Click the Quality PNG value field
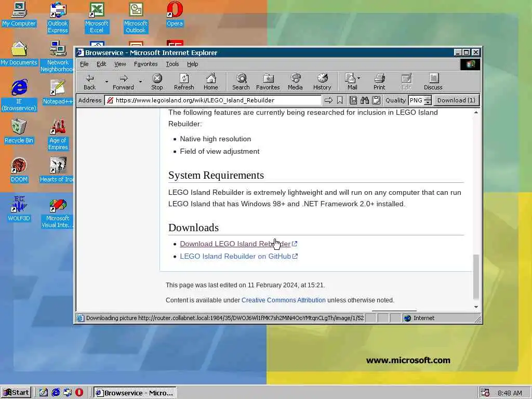Image resolution: width=532 pixels, height=399 pixels. click(x=416, y=100)
